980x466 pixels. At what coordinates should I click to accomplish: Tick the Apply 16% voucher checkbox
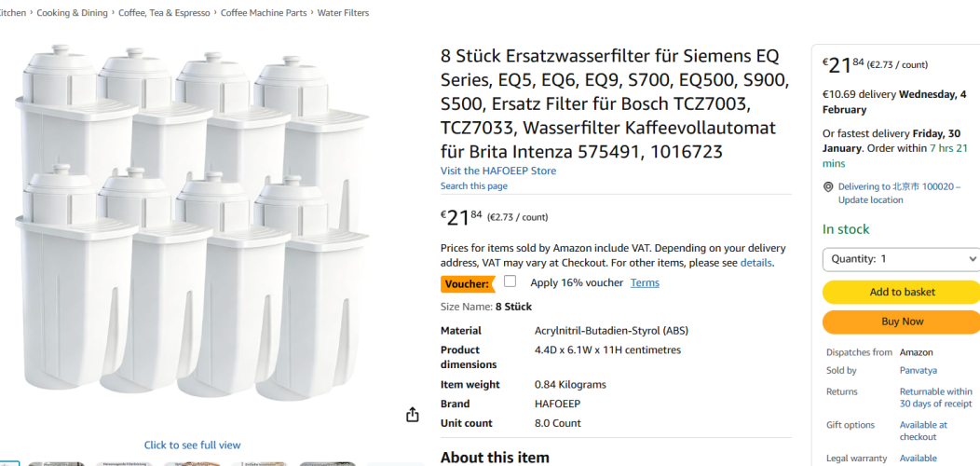[510, 281]
